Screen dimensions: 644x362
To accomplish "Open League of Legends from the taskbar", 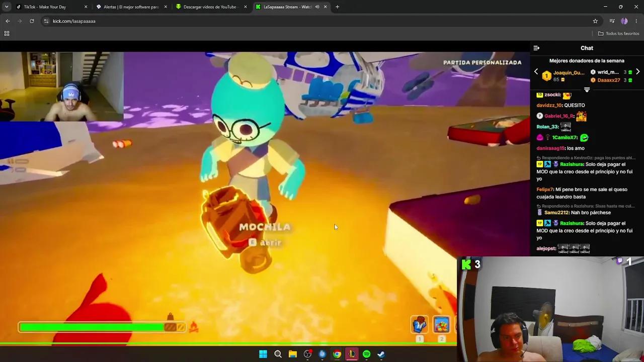I will [x=352, y=354].
